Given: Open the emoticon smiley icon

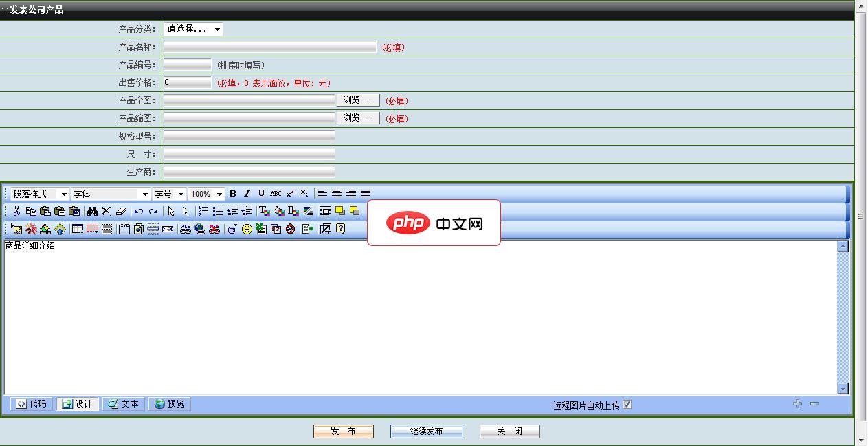Looking at the screenshot, I should (247, 229).
